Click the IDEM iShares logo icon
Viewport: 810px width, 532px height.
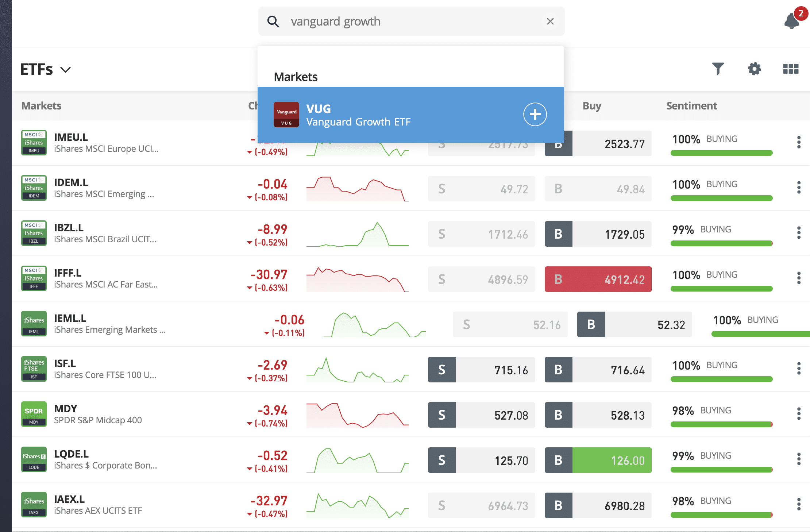pos(34,188)
